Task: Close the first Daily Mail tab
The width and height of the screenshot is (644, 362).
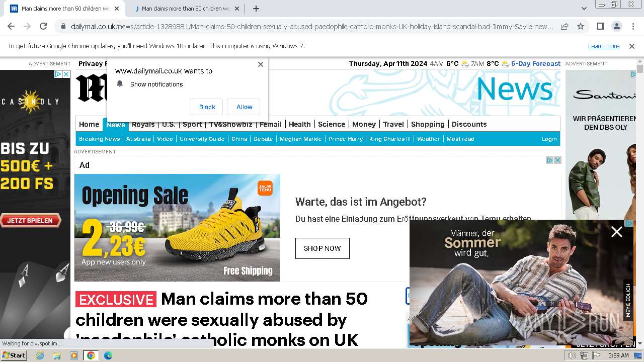Action: [x=117, y=9]
